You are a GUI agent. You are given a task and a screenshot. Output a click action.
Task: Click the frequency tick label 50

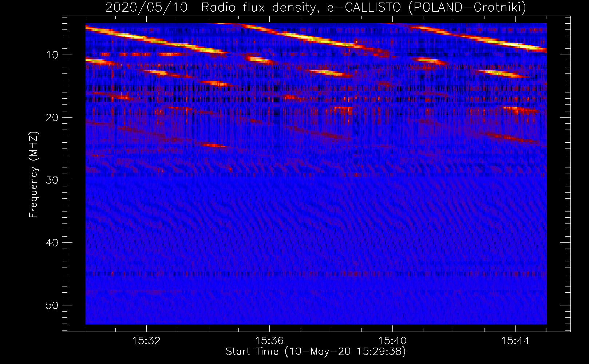52,305
